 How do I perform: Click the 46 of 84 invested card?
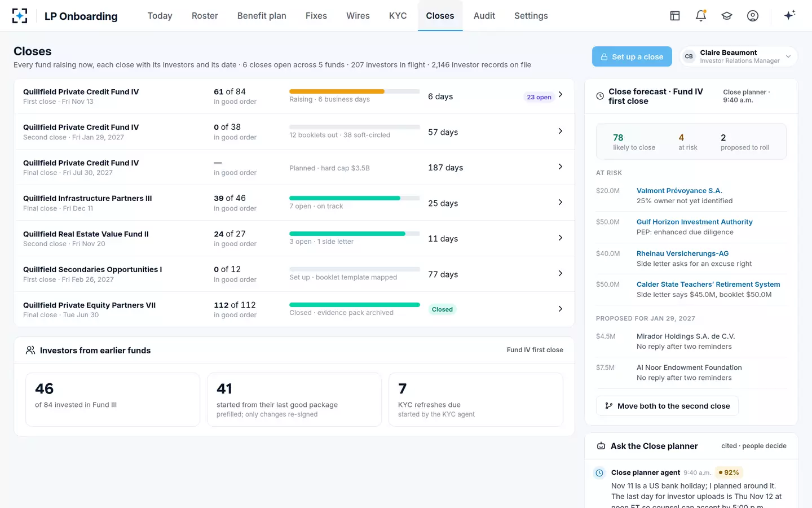tap(113, 400)
